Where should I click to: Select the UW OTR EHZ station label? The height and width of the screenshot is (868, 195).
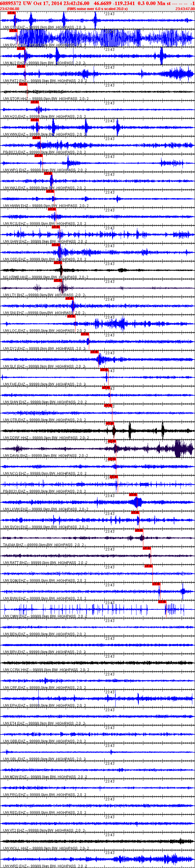point(45,420)
